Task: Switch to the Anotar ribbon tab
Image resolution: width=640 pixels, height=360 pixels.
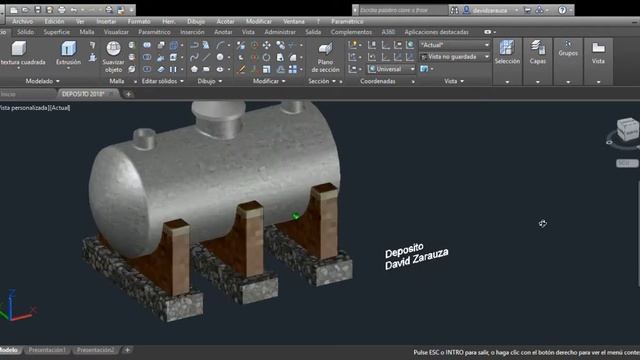Action: pyautogui.click(x=223, y=32)
